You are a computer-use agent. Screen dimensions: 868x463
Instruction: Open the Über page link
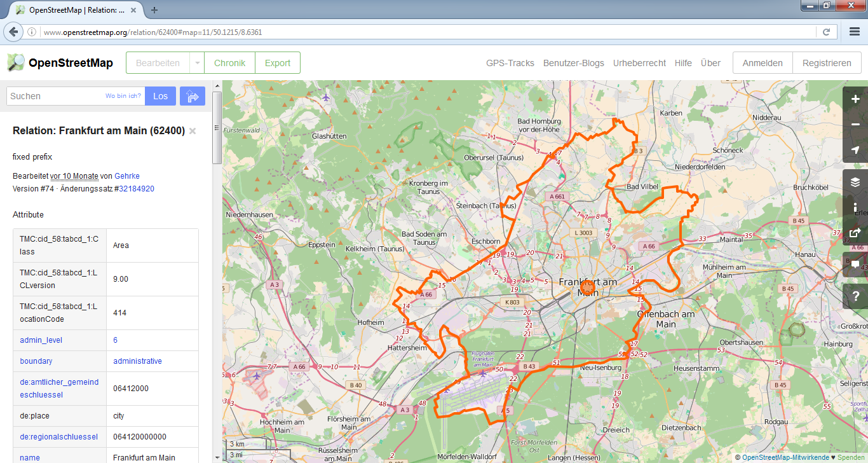[x=710, y=63]
